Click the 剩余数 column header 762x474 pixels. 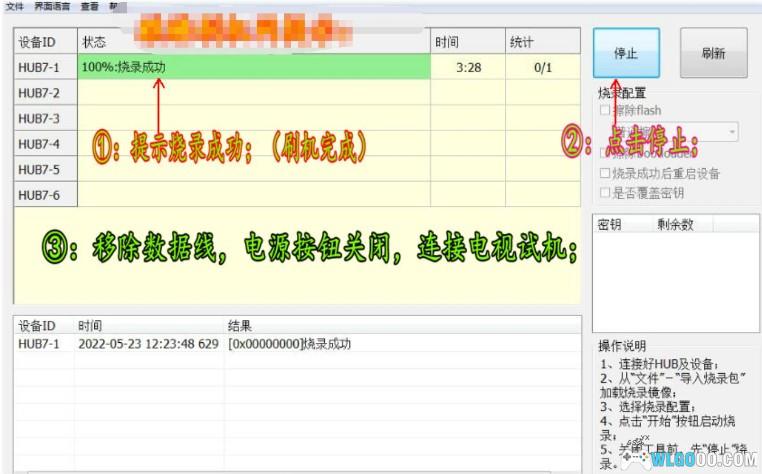682,224
